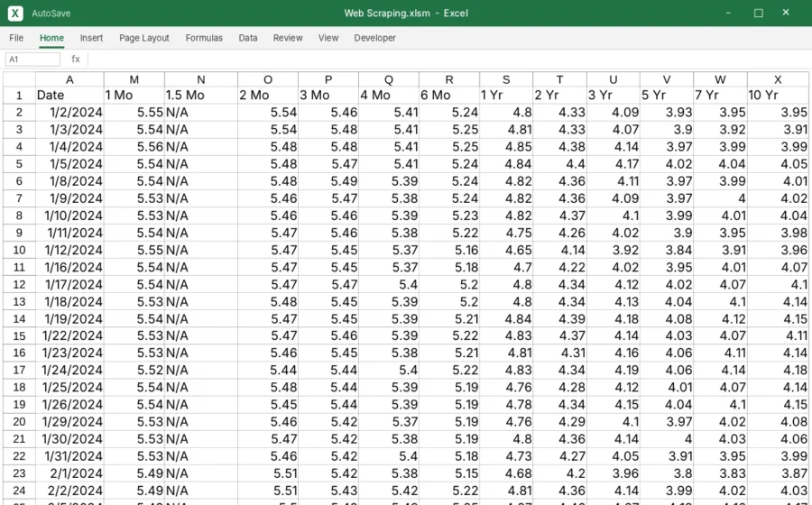Click the '3 Mo' header cell
Screen dimensions: 812x505
point(328,96)
